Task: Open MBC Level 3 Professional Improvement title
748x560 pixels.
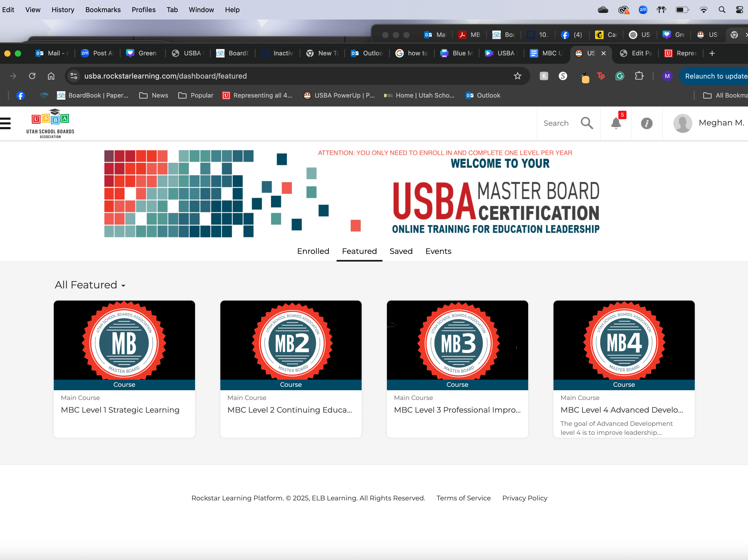Action: [457, 410]
